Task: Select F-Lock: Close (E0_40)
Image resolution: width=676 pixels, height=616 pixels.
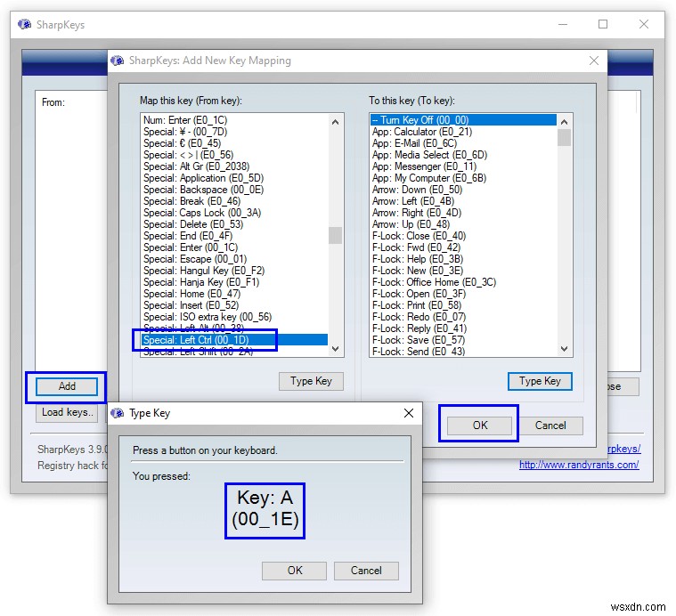Action: [x=463, y=236]
